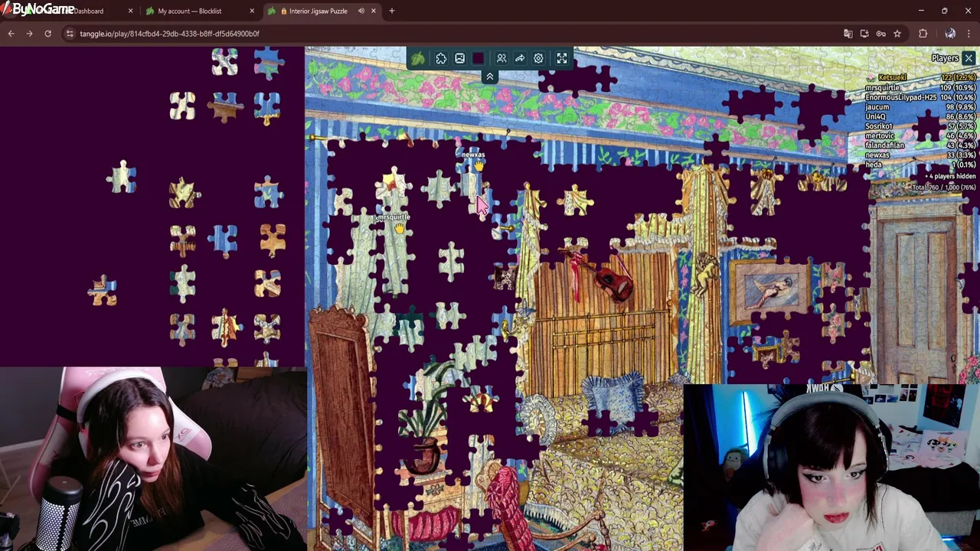
Task: Minimize the browser window
Action: click(921, 11)
